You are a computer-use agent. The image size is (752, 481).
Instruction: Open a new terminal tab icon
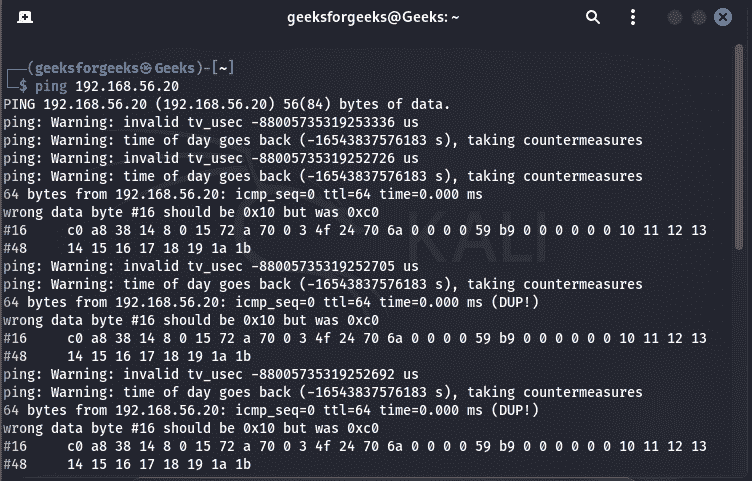click(x=25, y=18)
